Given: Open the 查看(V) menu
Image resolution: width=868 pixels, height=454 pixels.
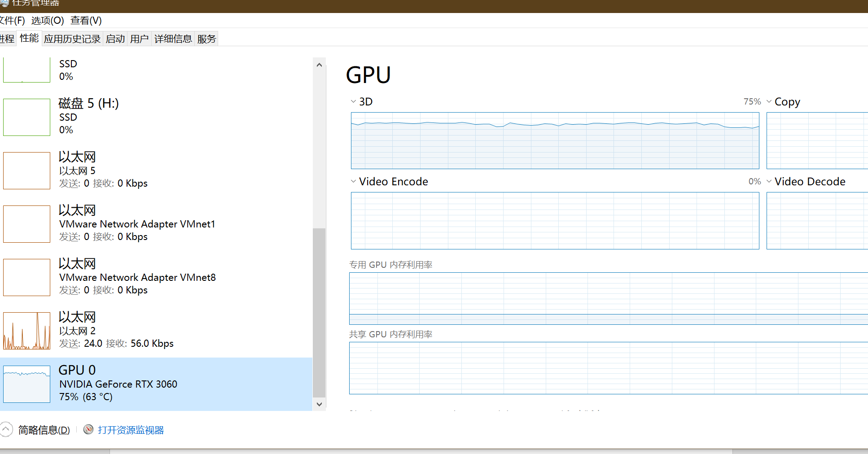Looking at the screenshot, I should 86,21.
